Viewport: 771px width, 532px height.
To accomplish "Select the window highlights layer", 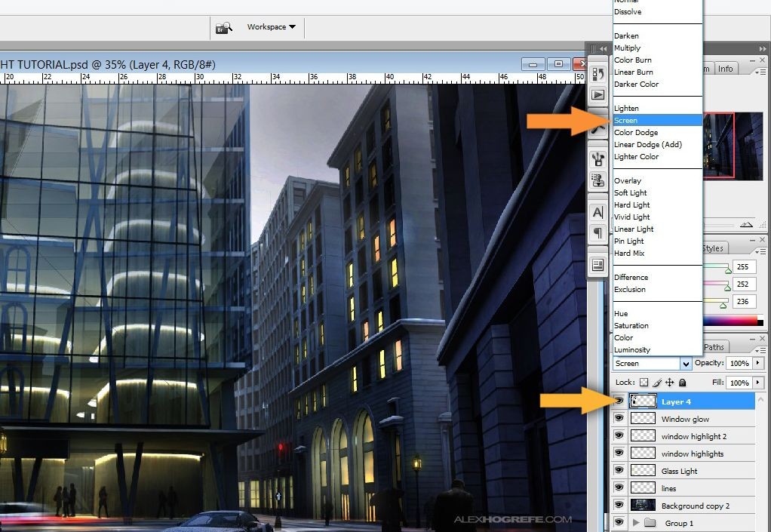I will pos(692,454).
